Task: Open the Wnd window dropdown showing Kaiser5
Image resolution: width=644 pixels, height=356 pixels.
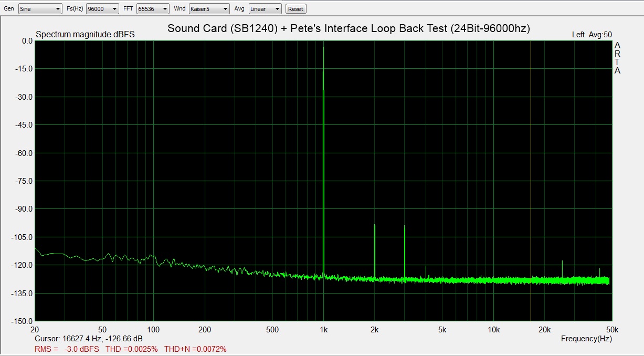Action: pos(209,9)
